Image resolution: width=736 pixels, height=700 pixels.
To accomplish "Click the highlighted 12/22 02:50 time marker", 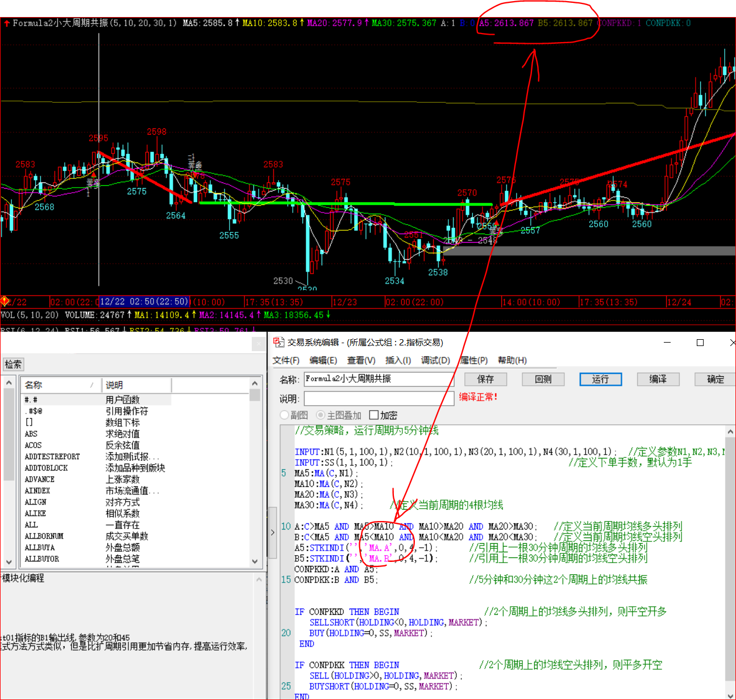I will (144, 302).
